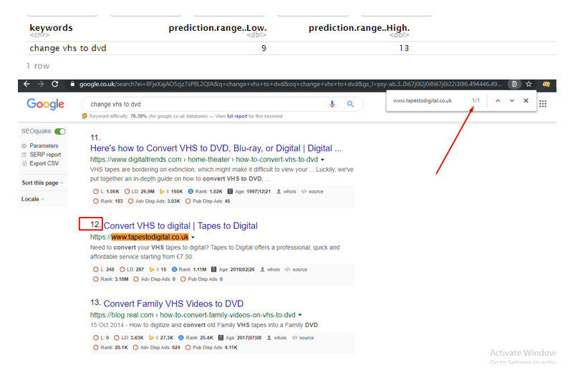This screenshot has height=383, width=588.
Task: Click whois for the blog.real.com result
Action: (276, 338)
